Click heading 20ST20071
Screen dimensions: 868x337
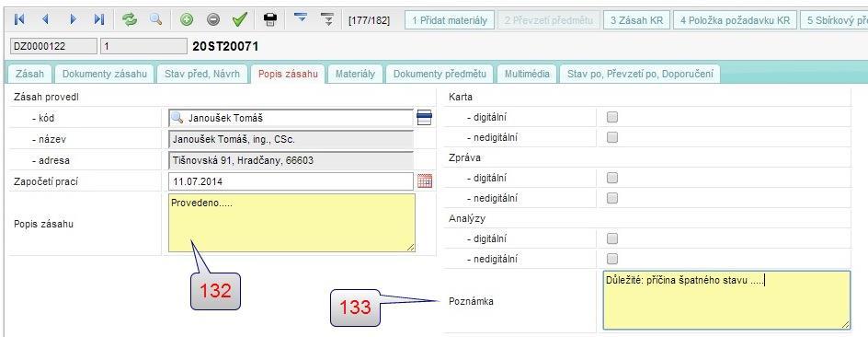point(225,47)
